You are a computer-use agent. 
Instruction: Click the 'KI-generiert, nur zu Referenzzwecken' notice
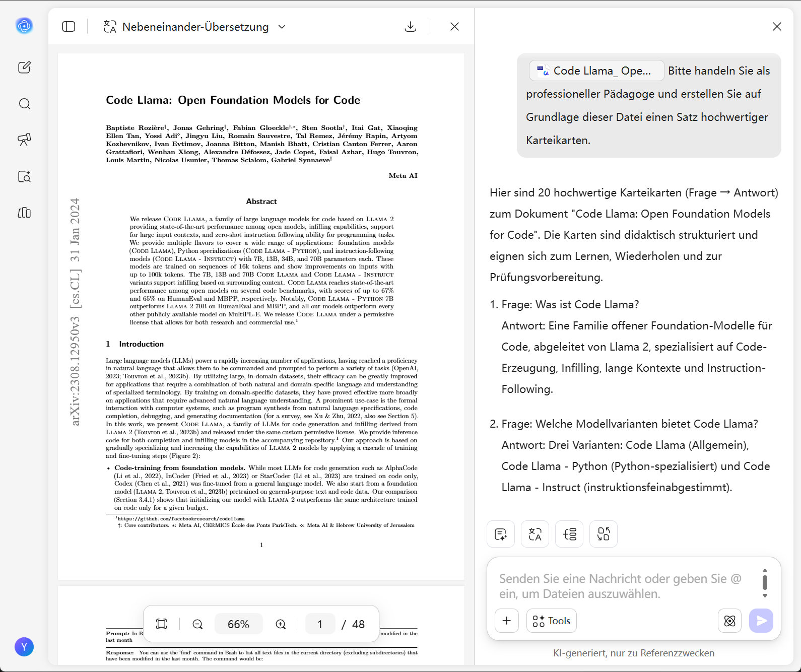[x=634, y=653]
